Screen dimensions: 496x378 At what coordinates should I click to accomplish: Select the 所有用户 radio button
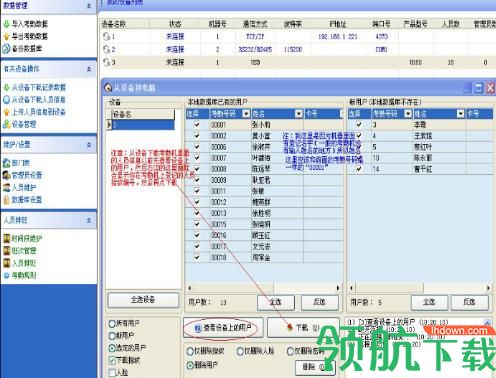pyautogui.click(x=112, y=323)
